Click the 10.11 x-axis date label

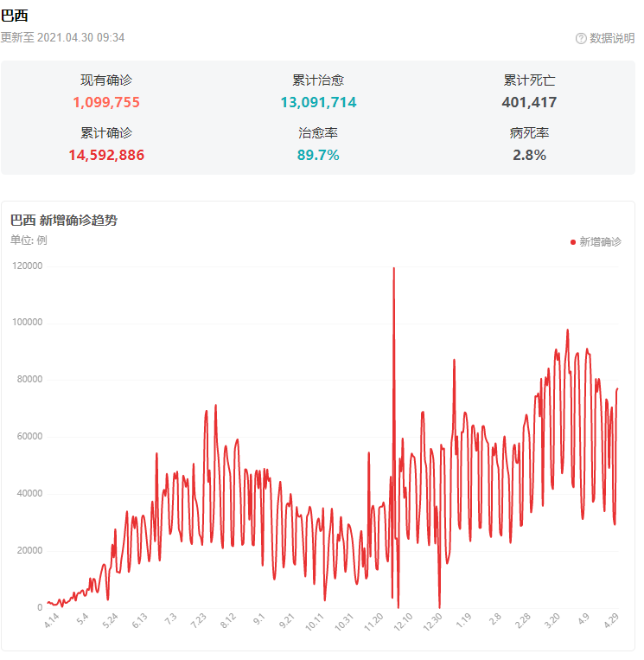pos(314,622)
